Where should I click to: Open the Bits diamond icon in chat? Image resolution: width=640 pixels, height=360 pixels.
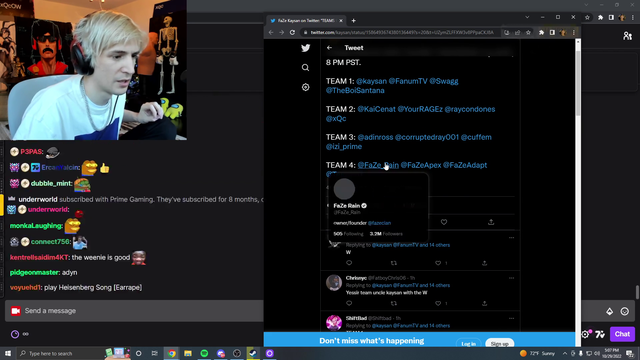click(x=609, y=311)
